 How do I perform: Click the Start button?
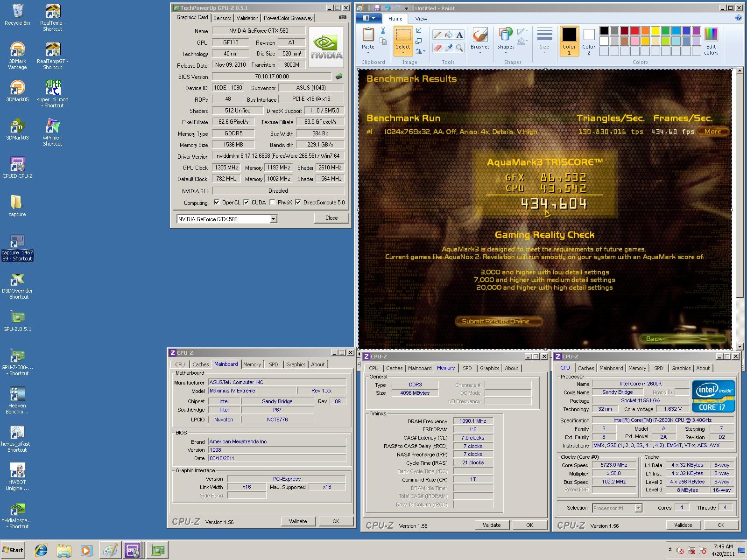pos(13,550)
